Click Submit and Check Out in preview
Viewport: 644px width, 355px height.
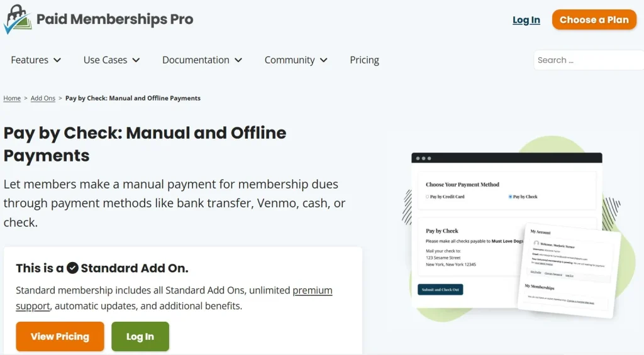pos(440,290)
